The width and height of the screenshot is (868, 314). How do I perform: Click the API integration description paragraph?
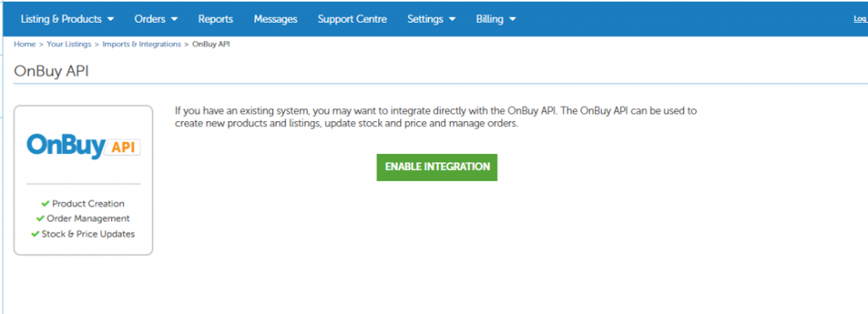pyautogui.click(x=436, y=117)
